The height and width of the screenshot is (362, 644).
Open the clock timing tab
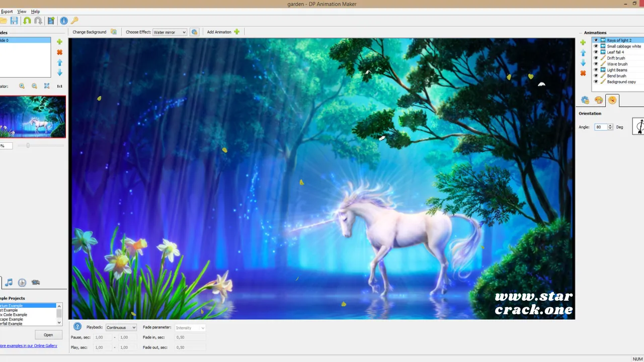click(x=22, y=283)
